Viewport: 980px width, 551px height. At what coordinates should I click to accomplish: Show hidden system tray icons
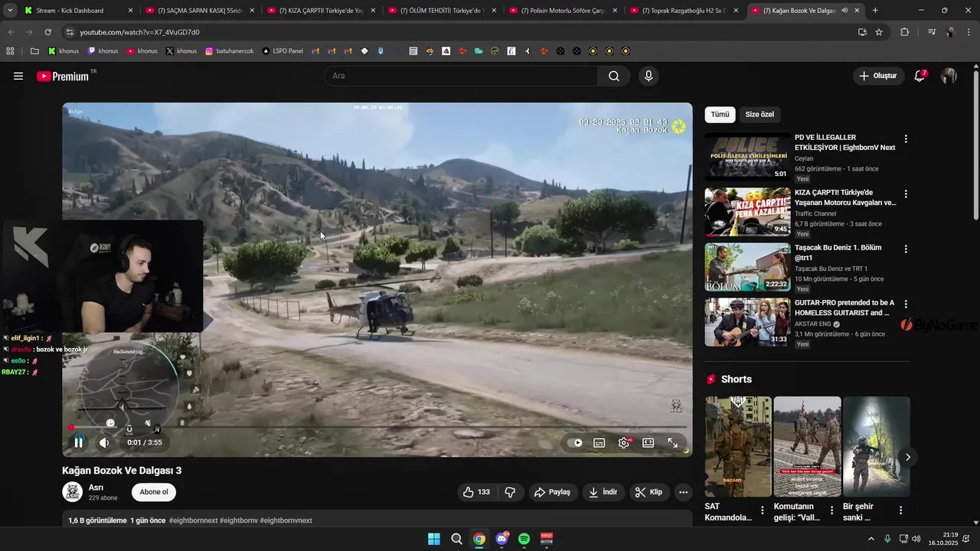click(871, 539)
